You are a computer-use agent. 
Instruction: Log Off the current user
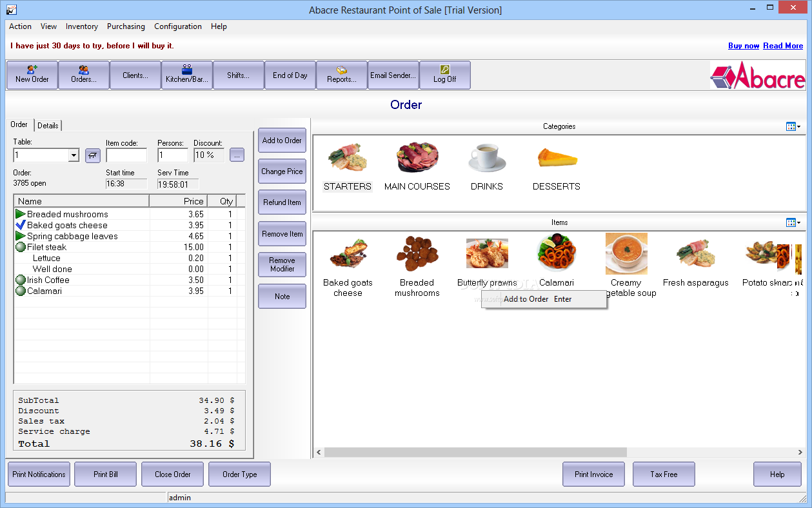pos(445,75)
